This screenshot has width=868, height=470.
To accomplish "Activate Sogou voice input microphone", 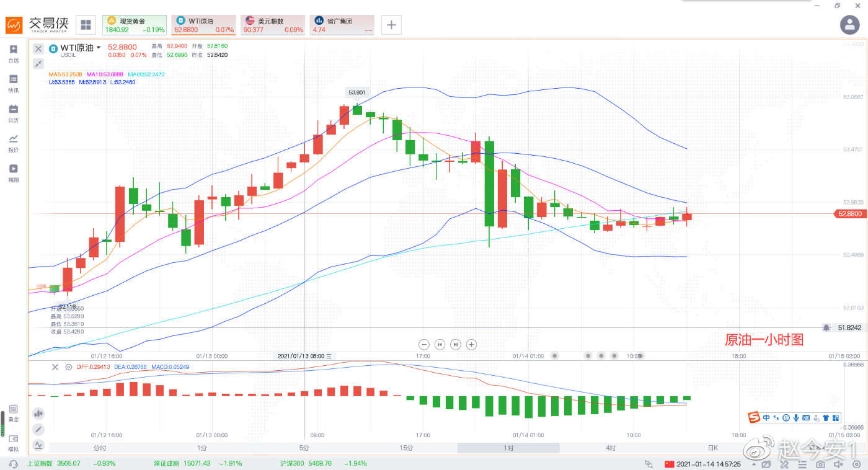I will [x=796, y=417].
